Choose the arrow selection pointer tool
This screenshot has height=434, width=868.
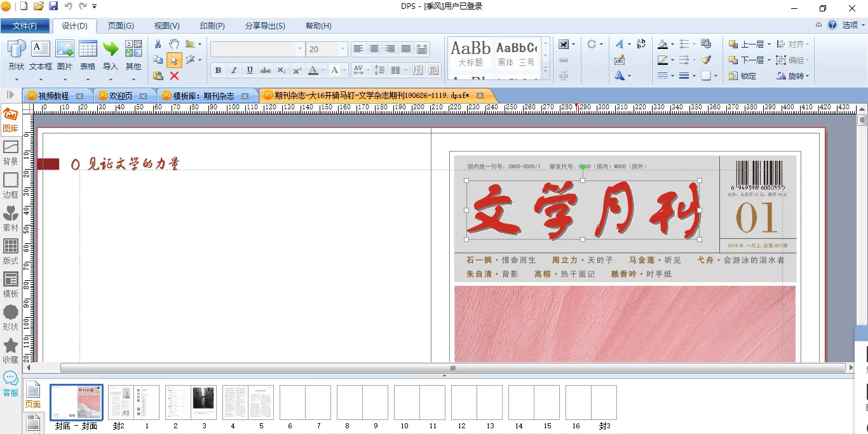click(x=174, y=60)
